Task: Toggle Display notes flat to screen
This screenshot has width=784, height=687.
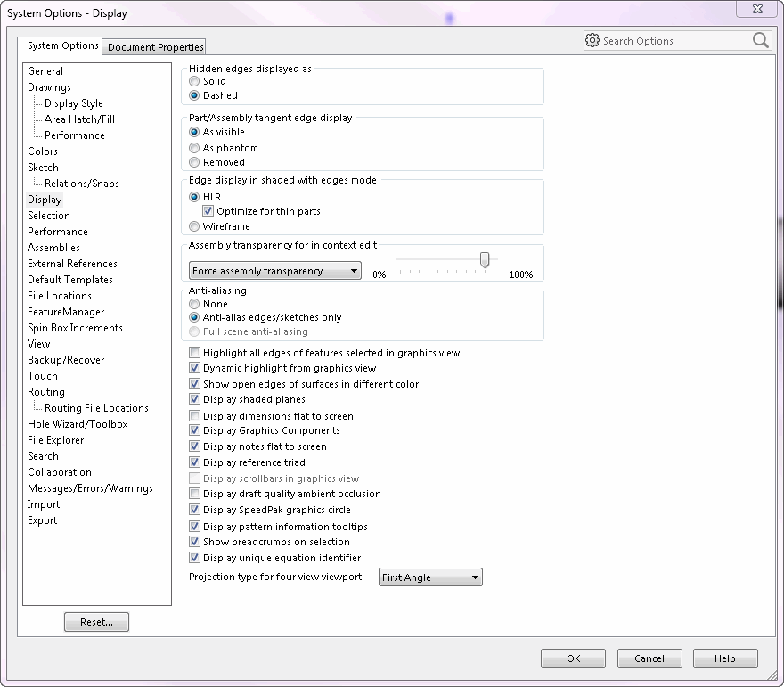Action: 194,446
